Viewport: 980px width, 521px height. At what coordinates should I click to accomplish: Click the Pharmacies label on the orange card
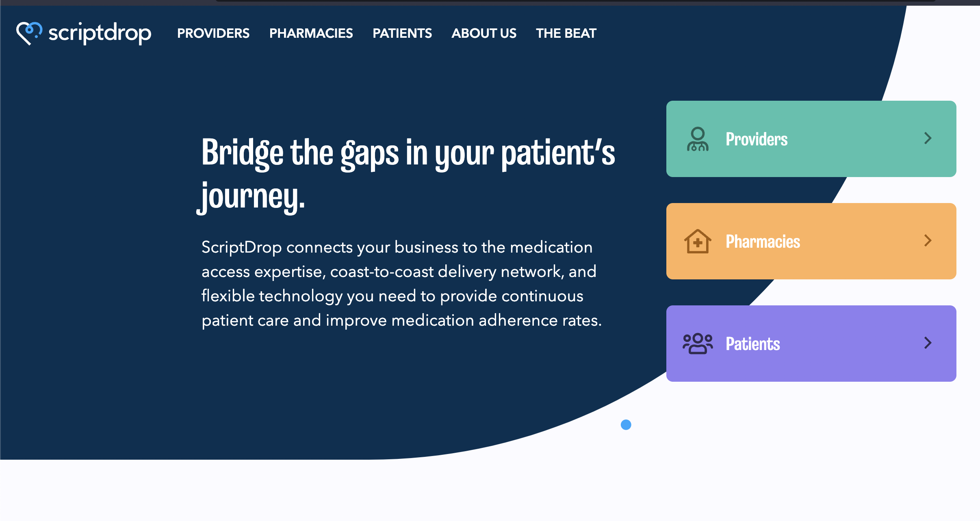[763, 242]
